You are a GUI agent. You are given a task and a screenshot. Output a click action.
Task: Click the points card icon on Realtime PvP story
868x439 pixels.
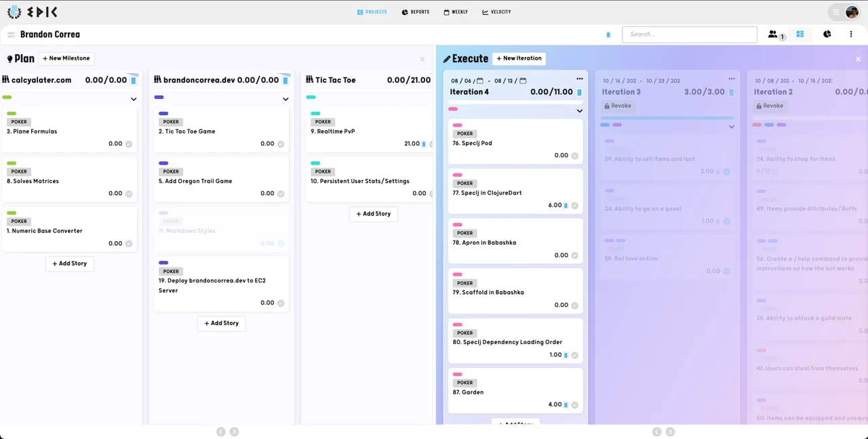tap(425, 144)
